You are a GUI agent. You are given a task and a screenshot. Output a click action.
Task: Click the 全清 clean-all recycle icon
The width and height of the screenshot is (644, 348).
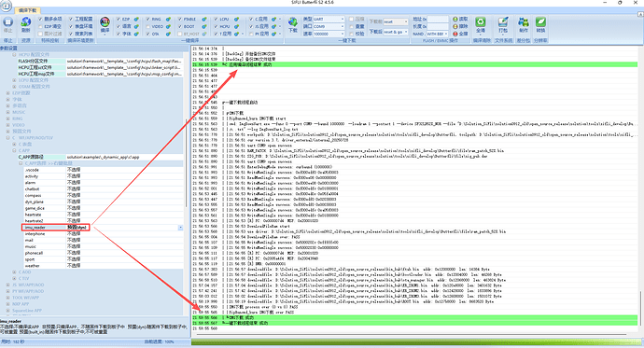[x=480, y=21]
